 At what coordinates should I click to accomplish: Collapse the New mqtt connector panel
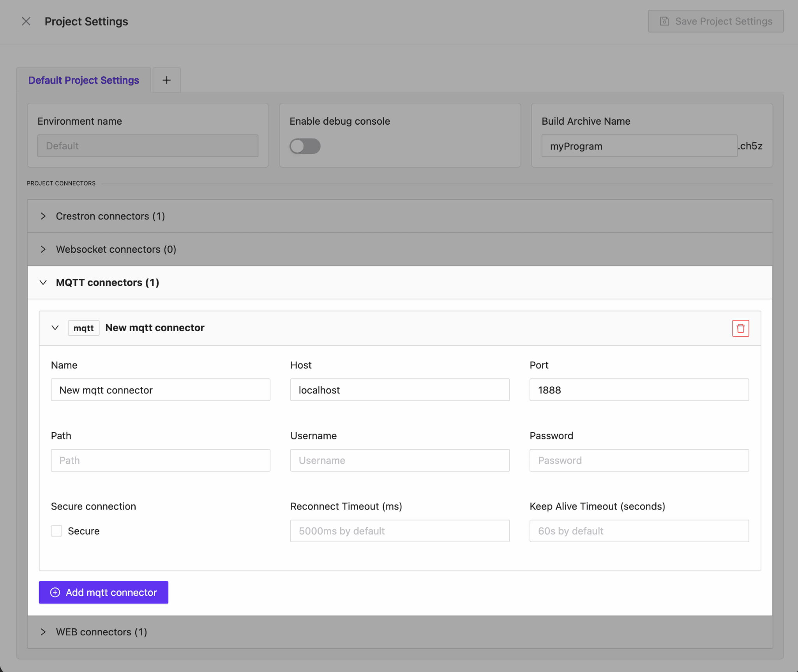tap(55, 328)
